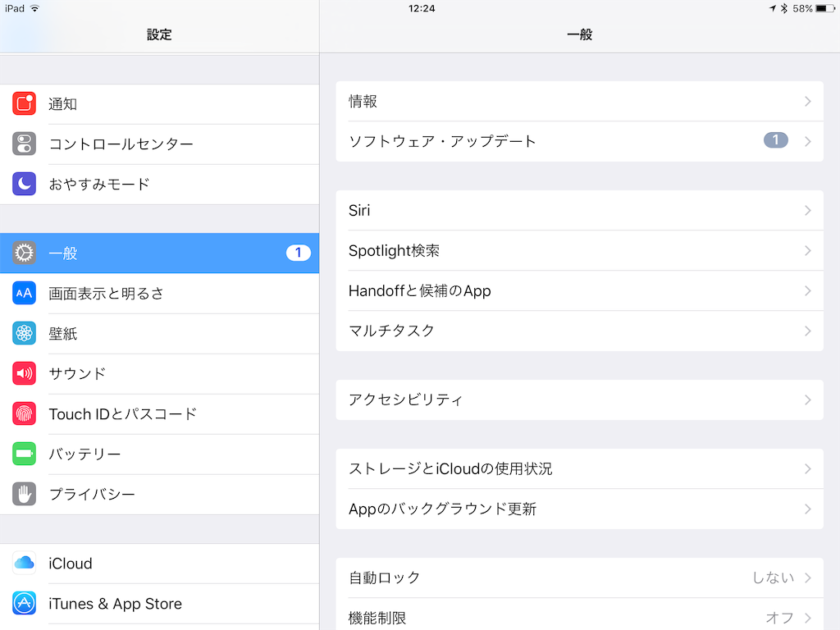Open Appのバックグラウンド更新 row
The width and height of the screenshot is (840, 630).
click(x=580, y=509)
